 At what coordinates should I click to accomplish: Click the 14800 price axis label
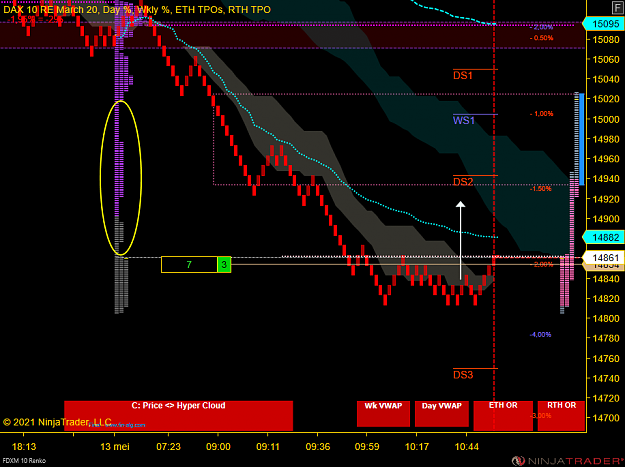[x=606, y=318]
